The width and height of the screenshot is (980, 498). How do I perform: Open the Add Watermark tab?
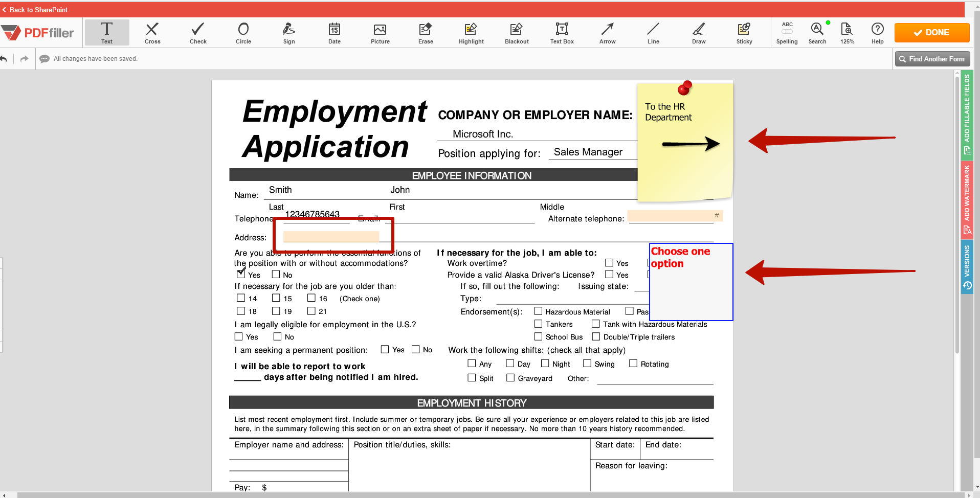(967, 199)
